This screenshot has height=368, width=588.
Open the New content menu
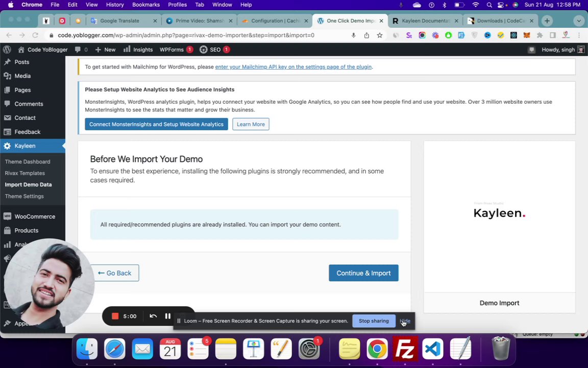tap(105, 50)
